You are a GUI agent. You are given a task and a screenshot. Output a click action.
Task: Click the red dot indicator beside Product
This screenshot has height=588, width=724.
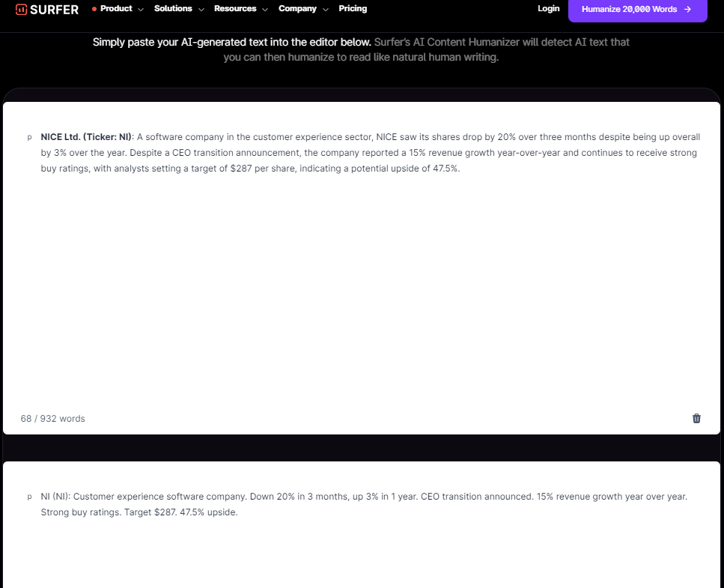pyautogui.click(x=94, y=9)
